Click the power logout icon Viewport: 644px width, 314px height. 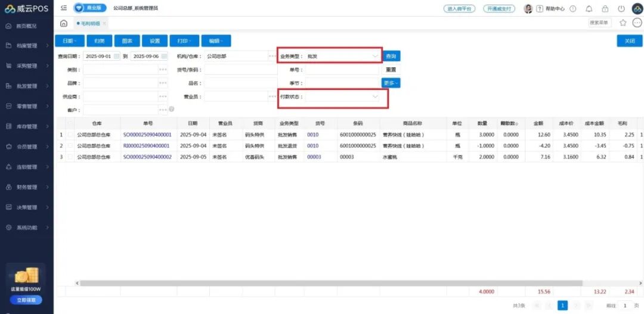coord(621,9)
